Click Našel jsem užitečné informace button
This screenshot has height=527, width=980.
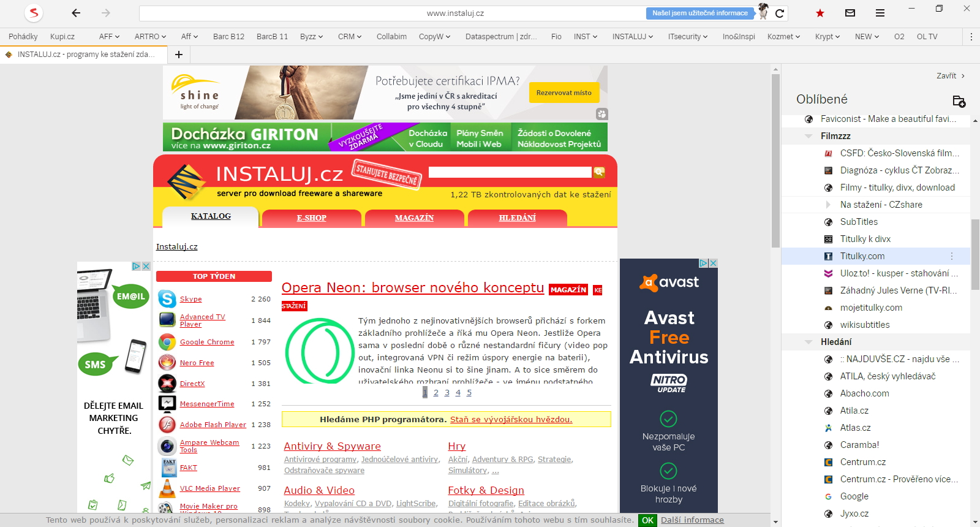pos(699,13)
